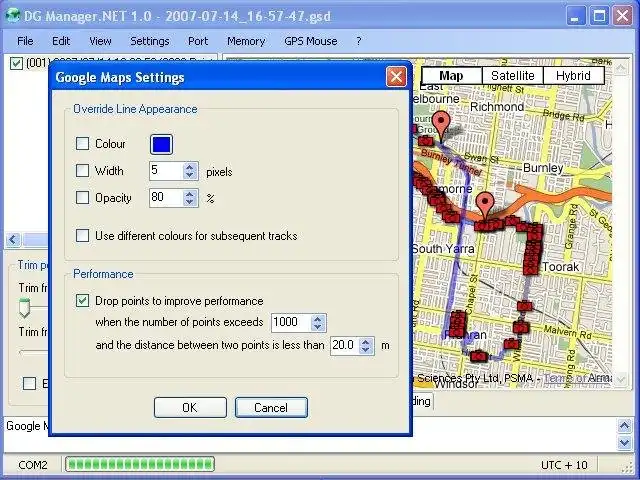Increase opacity percentage with up arrow
This screenshot has height=480, width=640.
click(190, 193)
